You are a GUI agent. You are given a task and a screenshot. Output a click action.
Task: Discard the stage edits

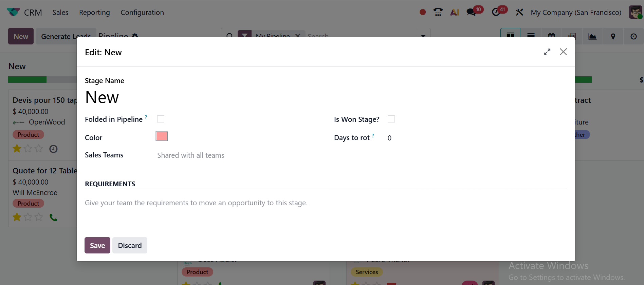[x=130, y=245]
